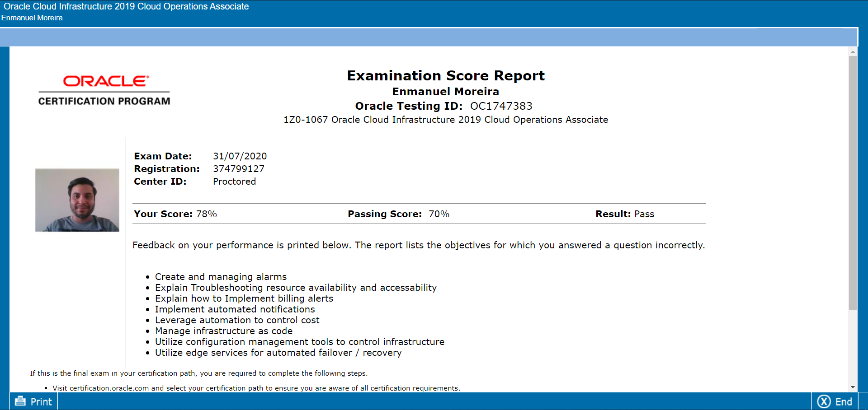The width and height of the screenshot is (868, 410).
Task: Click 'If this is the final exam' sentence
Action: coord(199,373)
